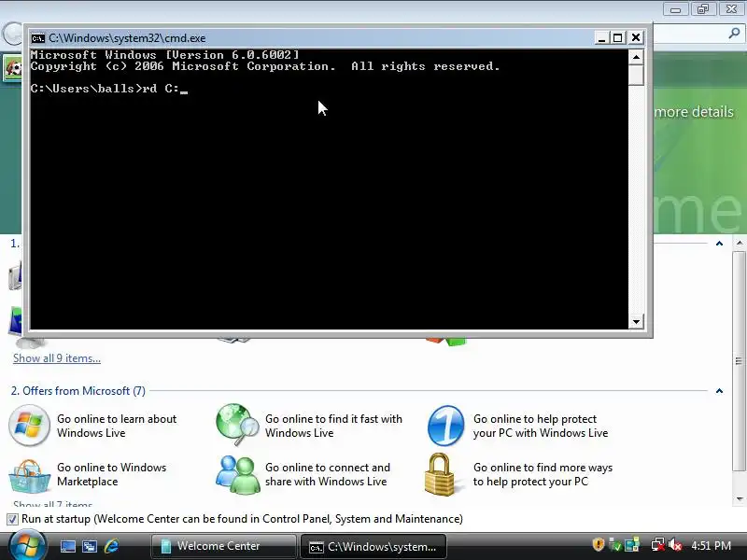Open Go online to find more ways link
The image size is (747, 560).
543,474
